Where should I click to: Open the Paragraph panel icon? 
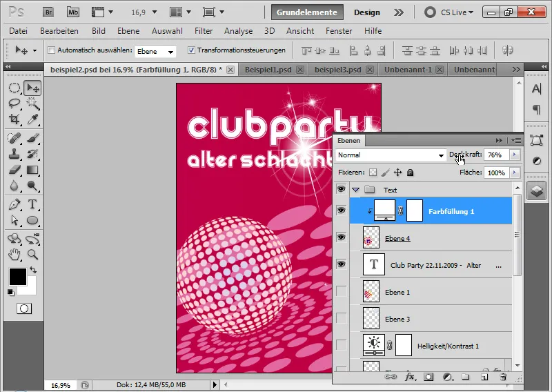click(x=537, y=110)
